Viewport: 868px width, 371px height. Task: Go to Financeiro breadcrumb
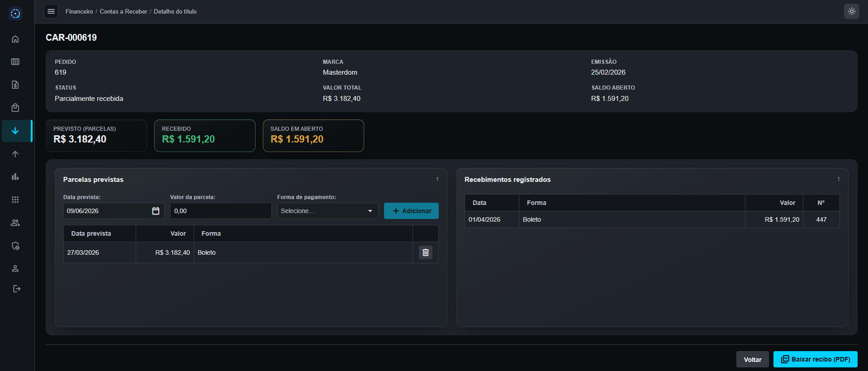point(79,11)
